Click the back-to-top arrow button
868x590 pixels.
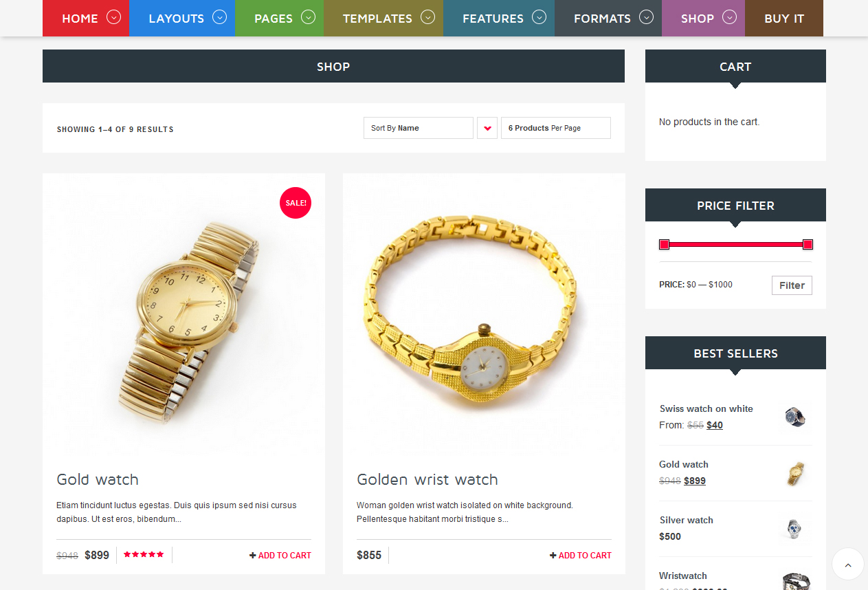click(x=847, y=565)
